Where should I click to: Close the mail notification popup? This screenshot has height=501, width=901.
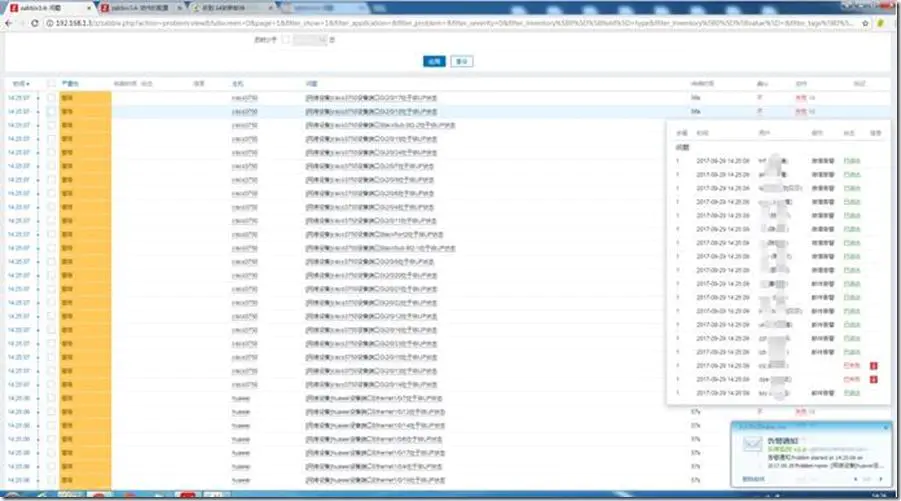coord(886,427)
